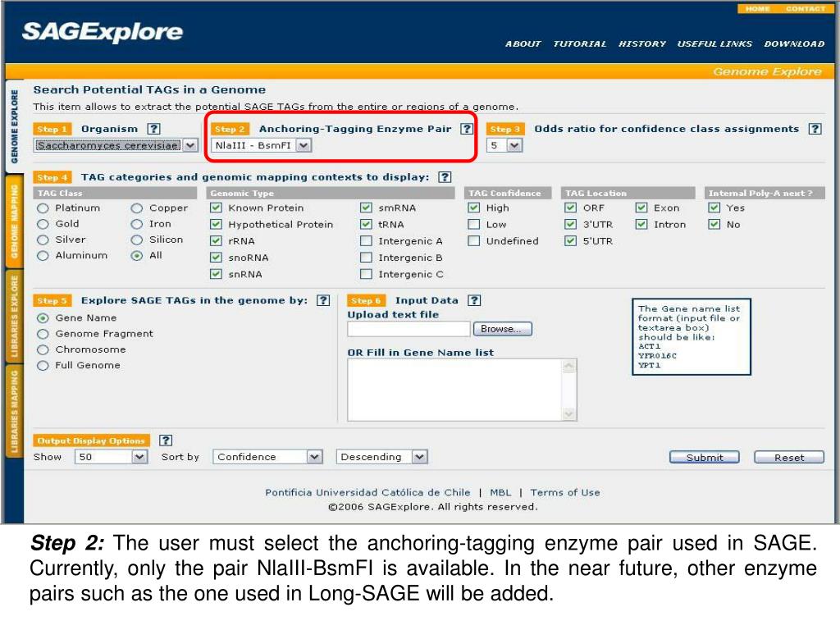Select the Platinum TAG class
This screenshot has width=840, height=630.
pyautogui.click(x=43, y=208)
